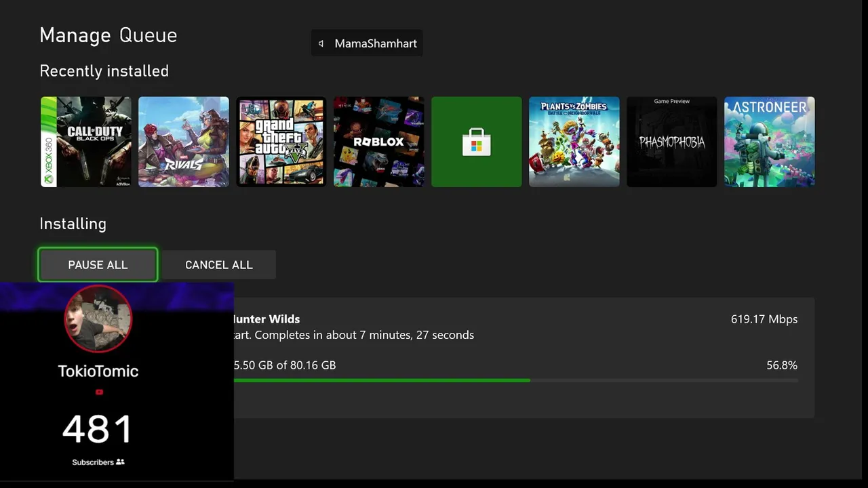
Task: Select the Grand Theft Auto V tile
Action: tap(281, 142)
